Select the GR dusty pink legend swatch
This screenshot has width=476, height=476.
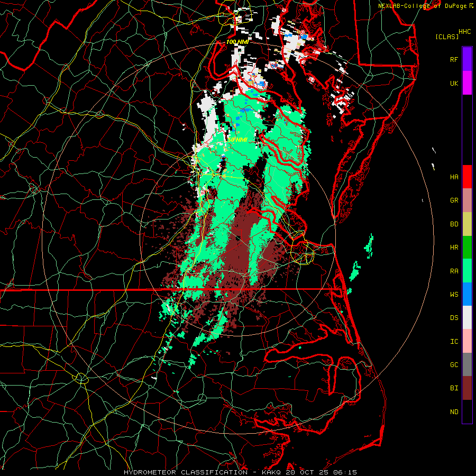(x=467, y=200)
